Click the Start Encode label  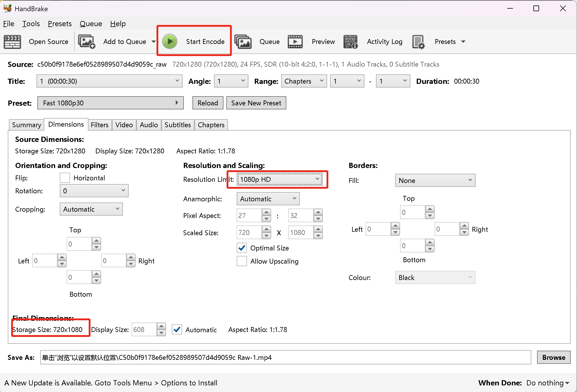(205, 42)
